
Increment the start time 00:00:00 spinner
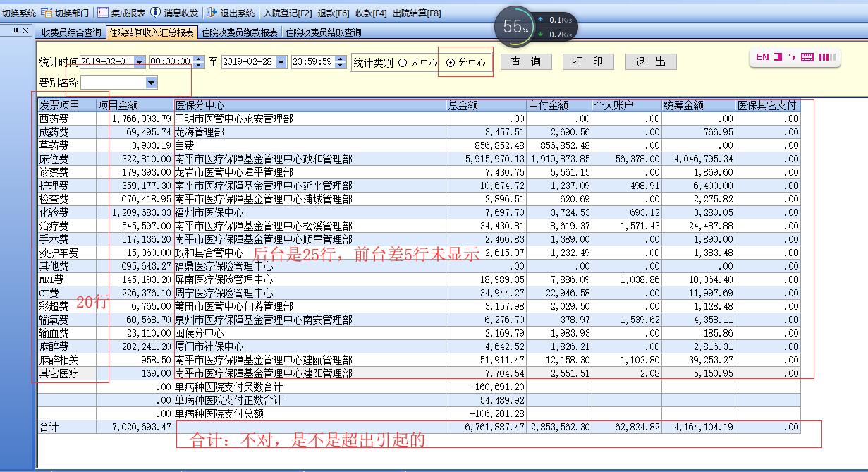pyautogui.click(x=199, y=59)
